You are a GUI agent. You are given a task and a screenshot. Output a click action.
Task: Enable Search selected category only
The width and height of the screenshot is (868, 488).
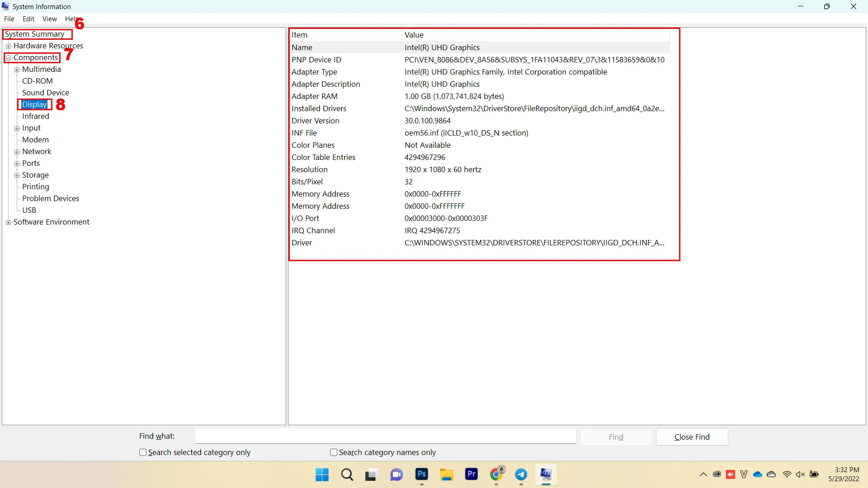pos(143,452)
